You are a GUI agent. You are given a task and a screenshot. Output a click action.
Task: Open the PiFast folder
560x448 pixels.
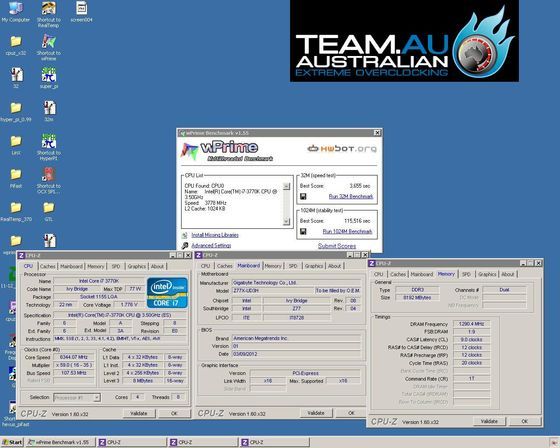tap(16, 178)
